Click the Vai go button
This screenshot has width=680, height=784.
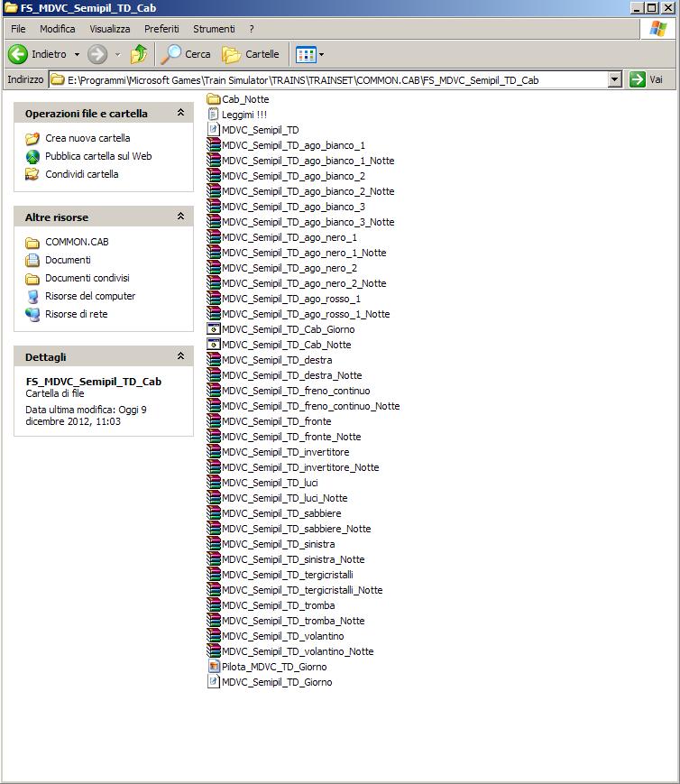(x=647, y=79)
